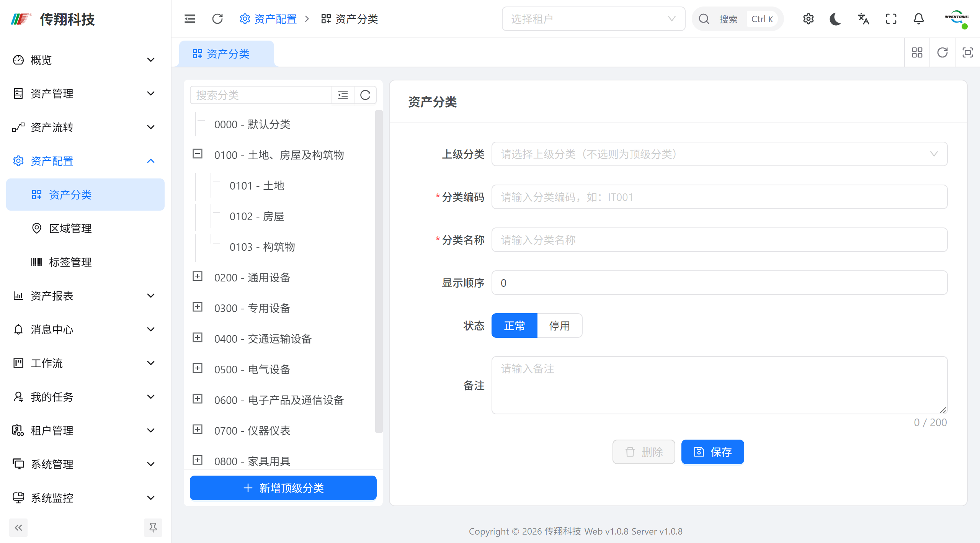
Task: Collapse the 0100 土地、房屋及构筑物 node
Action: pyautogui.click(x=198, y=154)
